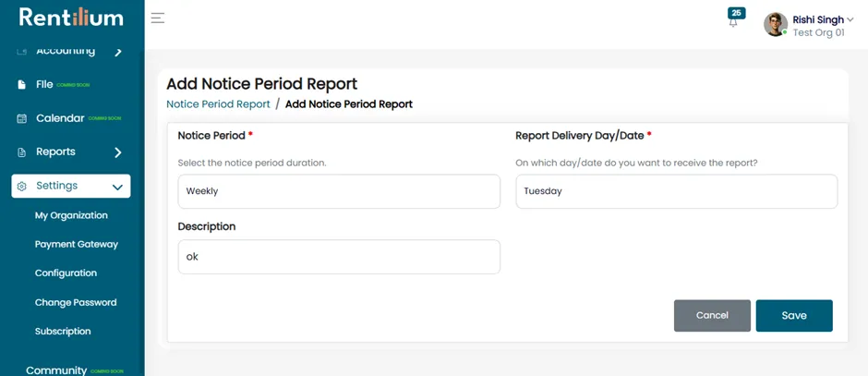Open the Notice Period Weekly dropdown
This screenshot has height=376, width=868.
pyautogui.click(x=339, y=191)
